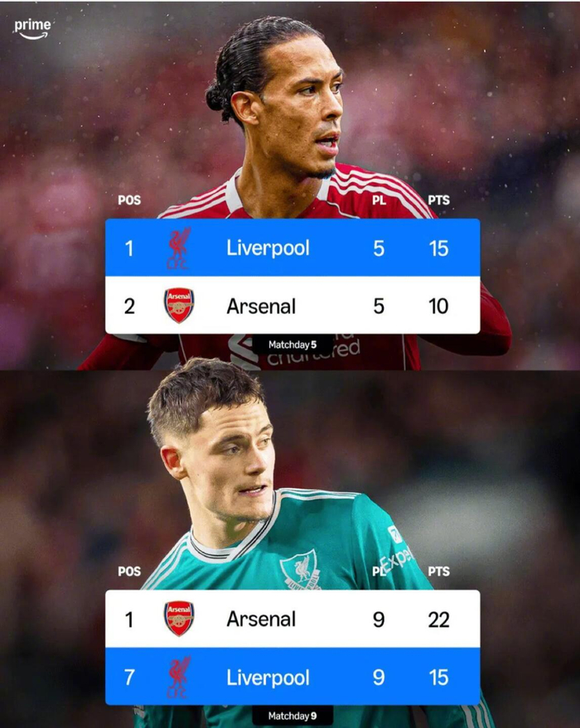Select the Matchday 9 label
Screen dimensions: 580x728
coord(292,716)
